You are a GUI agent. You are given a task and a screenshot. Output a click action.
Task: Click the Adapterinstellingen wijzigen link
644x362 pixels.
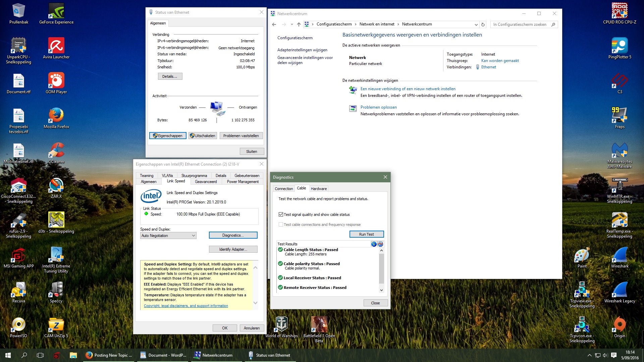coord(302,50)
